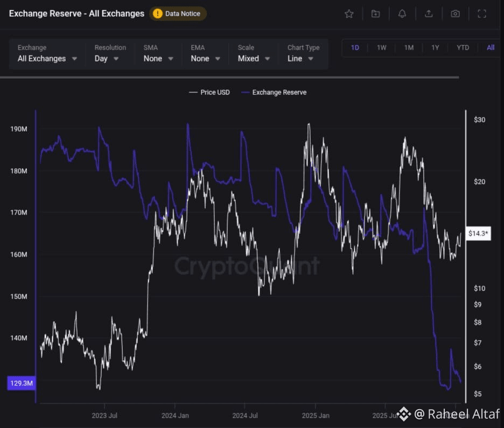The width and height of the screenshot is (504, 428).
Task: Open the EMA None dropdown
Action: (x=205, y=54)
